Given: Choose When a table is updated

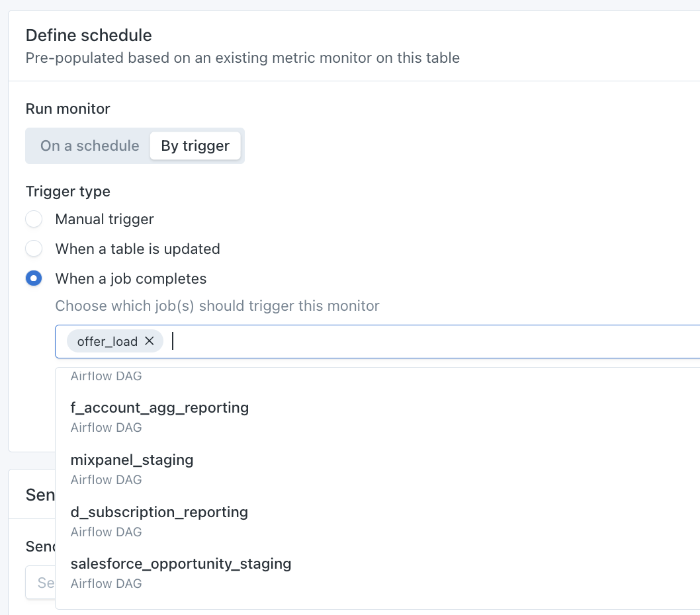Looking at the screenshot, I should pyautogui.click(x=34, y=249).
